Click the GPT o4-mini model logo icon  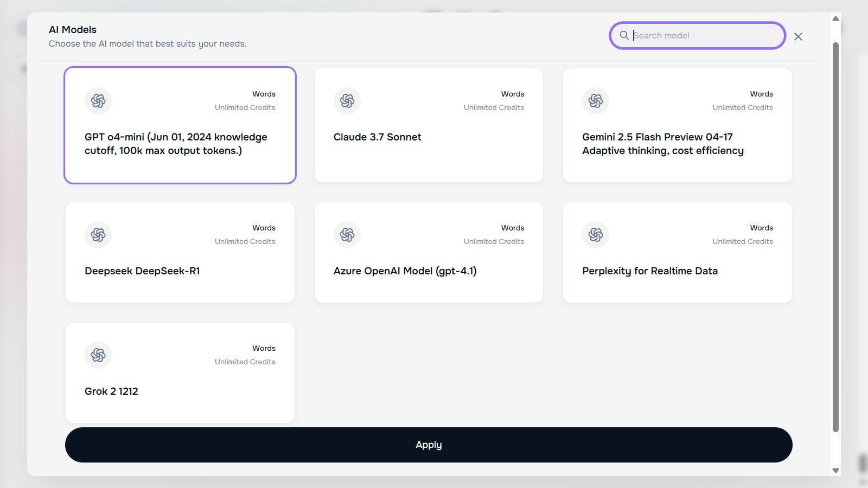[98, 101]
